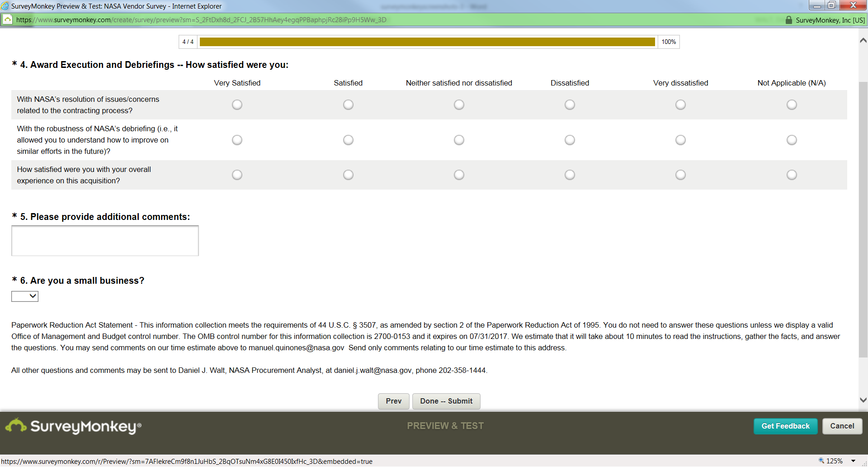Image resolution: width=868 pixels, height=467 pixels.
Task: Select Very dissatisfied for overall acquisition experience
Action: pos(680,175)
